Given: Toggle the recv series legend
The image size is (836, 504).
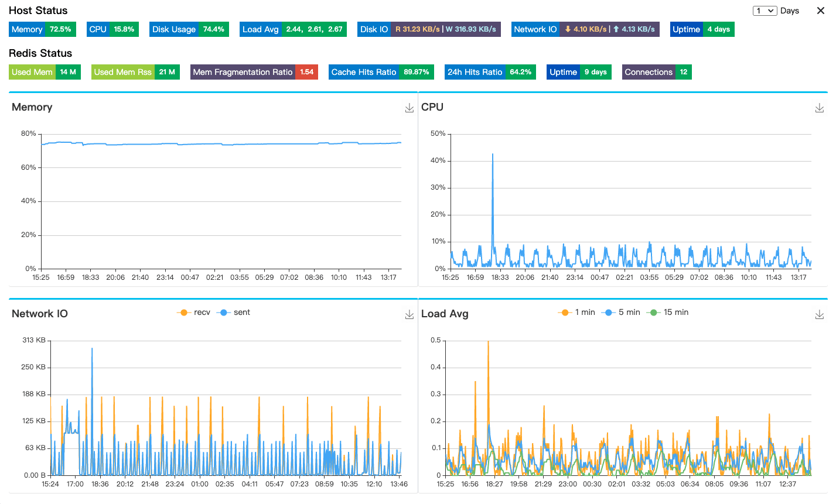Looking at the screenshot, I should (193, 313).
